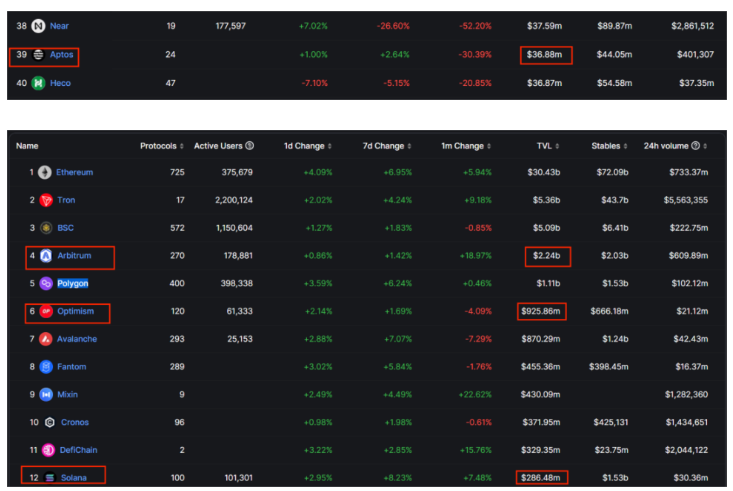Click the Avalanche chain logo icon

(x=46, y=339)
